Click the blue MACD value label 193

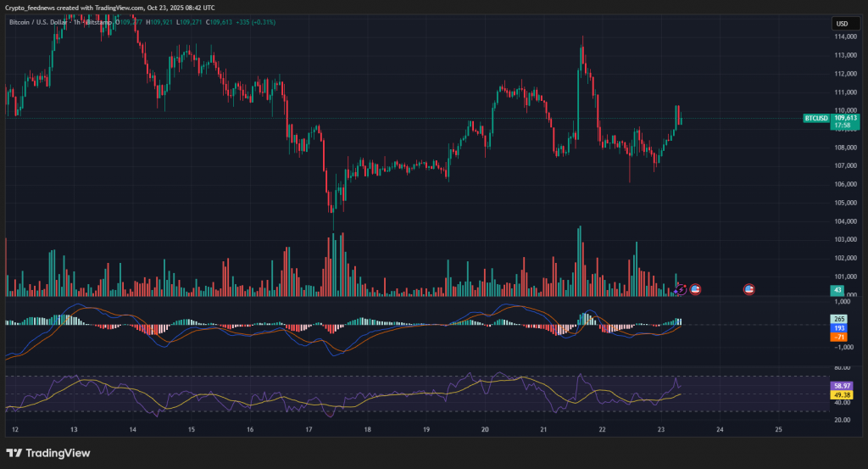pyautogui.click(x=840, y=327)
